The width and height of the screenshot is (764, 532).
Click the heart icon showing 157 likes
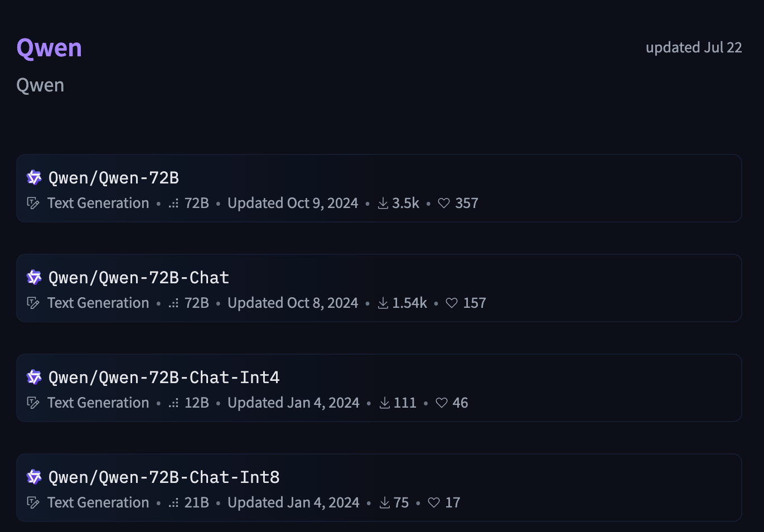coord(452,303)
